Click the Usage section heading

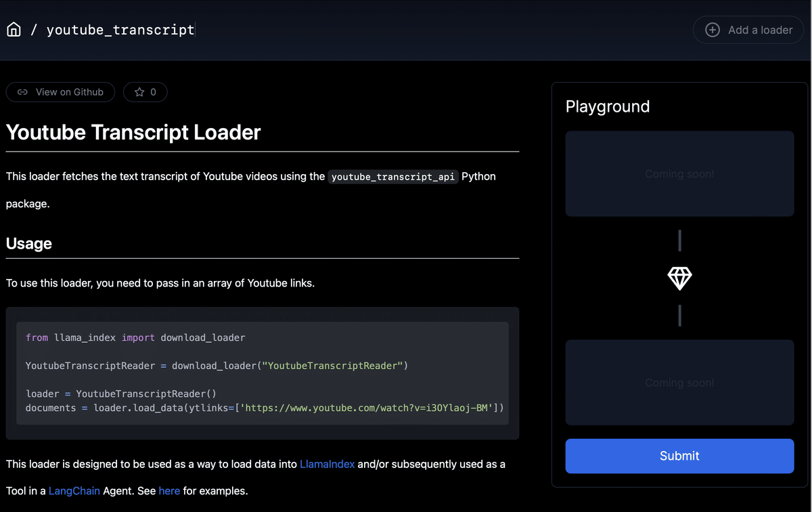(29, 243)
